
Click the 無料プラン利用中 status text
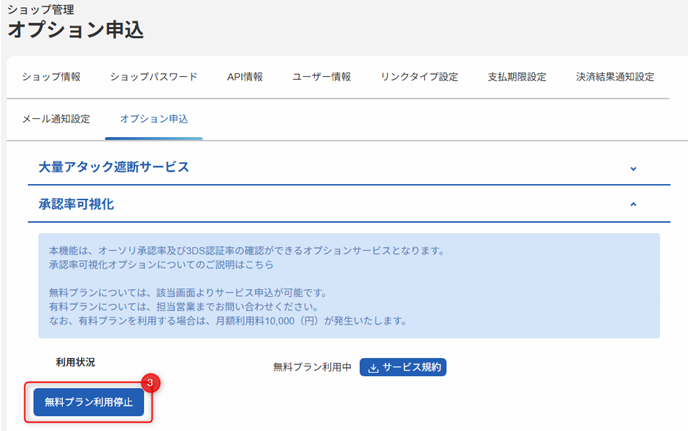(x=312, y=367)
